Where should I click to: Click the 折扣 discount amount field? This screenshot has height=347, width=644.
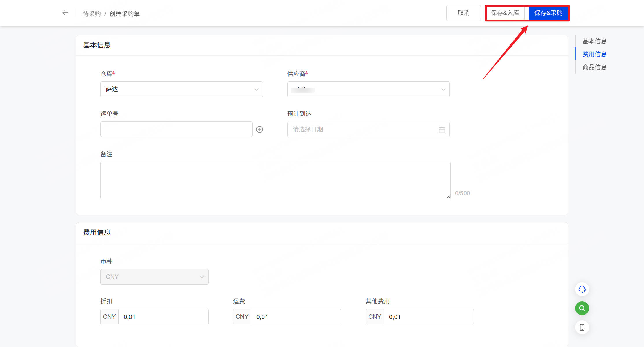pos(163,317)
